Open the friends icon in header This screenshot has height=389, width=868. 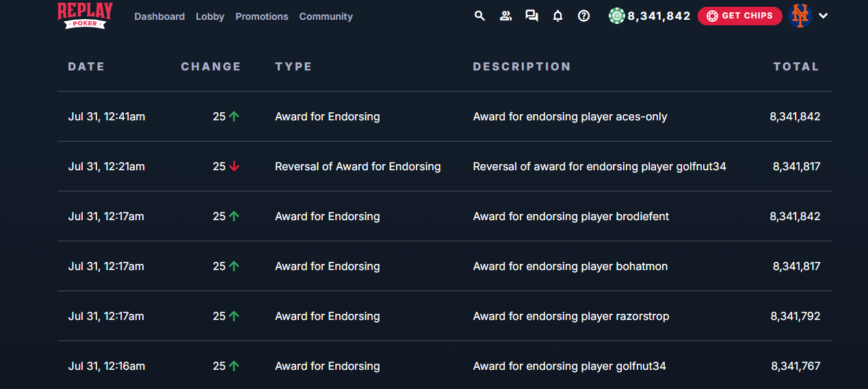(505, 16)
